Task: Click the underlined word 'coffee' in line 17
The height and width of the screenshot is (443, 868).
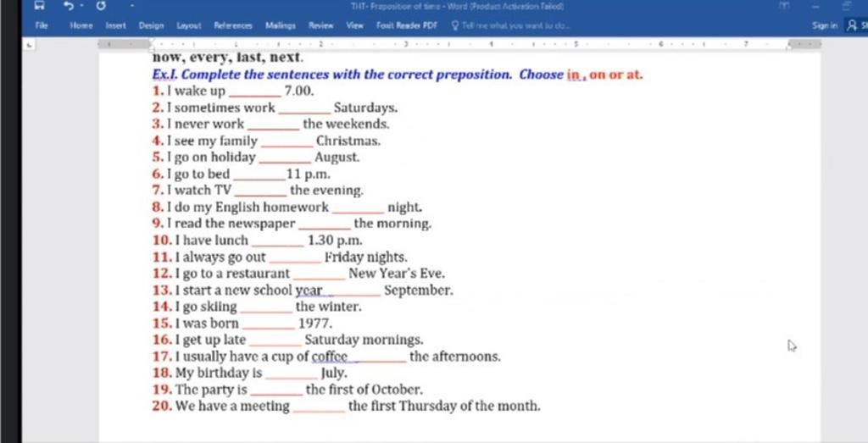Action: click(x=330, y=357)
